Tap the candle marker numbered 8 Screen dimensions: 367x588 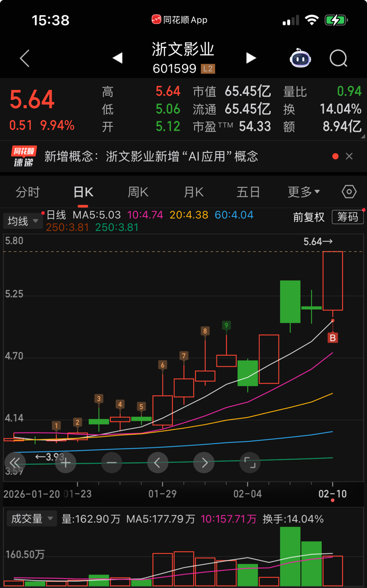tap(205, 331)
